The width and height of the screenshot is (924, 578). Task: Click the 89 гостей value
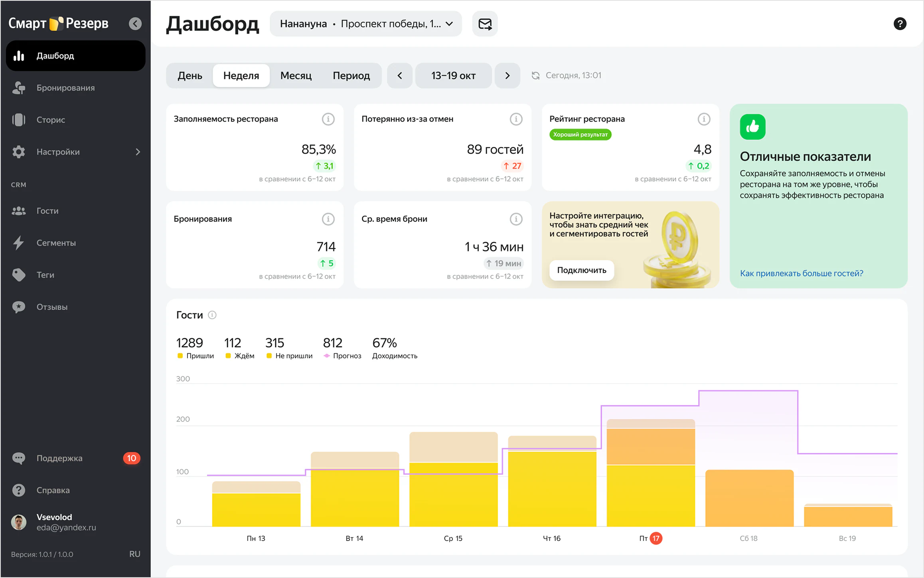495,149
